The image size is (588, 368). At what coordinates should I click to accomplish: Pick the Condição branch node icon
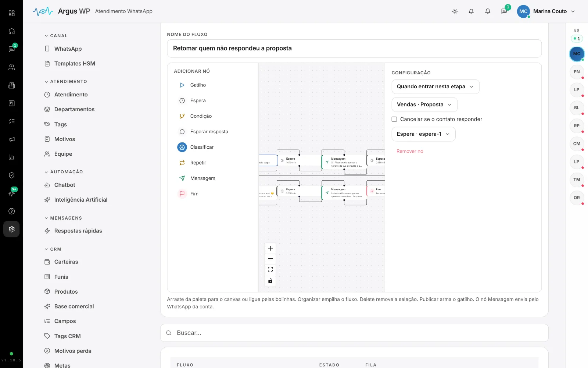tap(182, 116)
